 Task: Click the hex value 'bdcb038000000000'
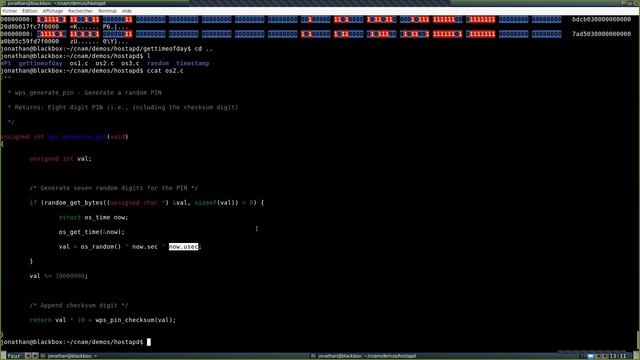coord(601,19)
